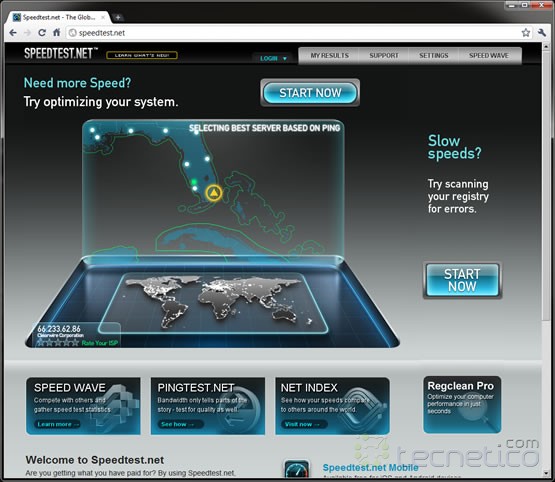Screen dimensions: 555x482
Task: Open the SUPPORT tab
Action: tap(384, 56)
